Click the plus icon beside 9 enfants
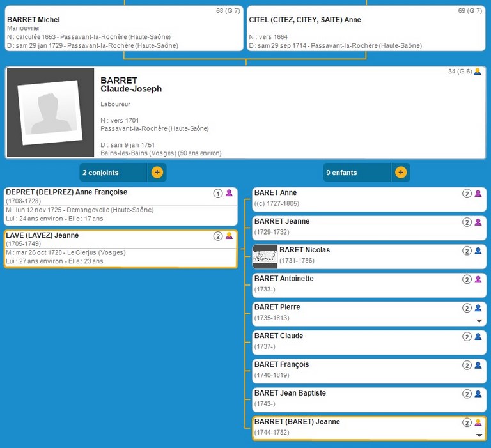Image resolution: width=491 pixels, height=448 pixels. click(400, 173)
